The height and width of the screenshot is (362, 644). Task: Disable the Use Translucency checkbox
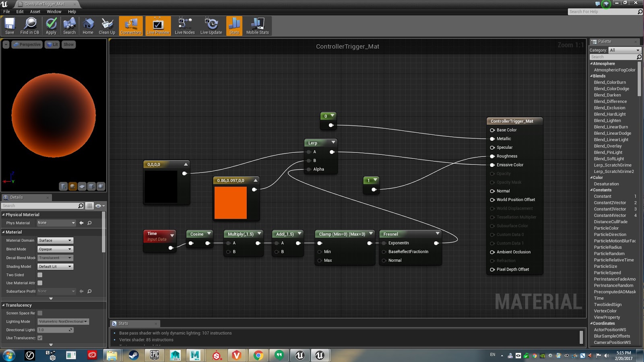click(x=39, y=338)
